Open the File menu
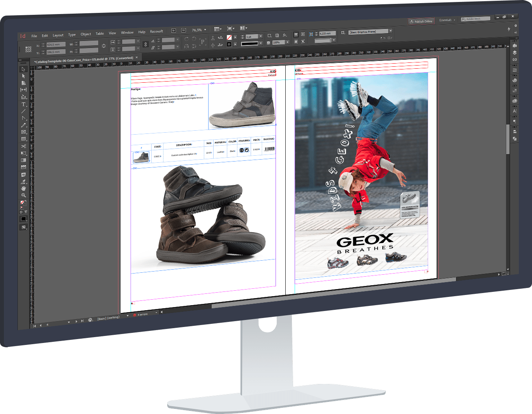This screenshot has width=532, height=414. pos(34,36)
